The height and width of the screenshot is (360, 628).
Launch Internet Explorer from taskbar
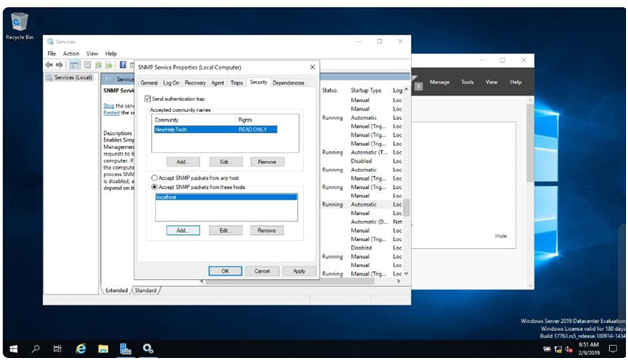click(x=81, y=349)
